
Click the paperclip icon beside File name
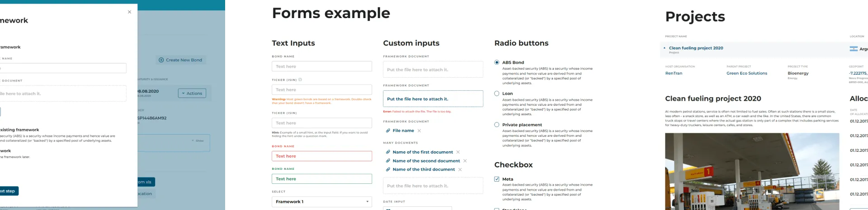388,131
